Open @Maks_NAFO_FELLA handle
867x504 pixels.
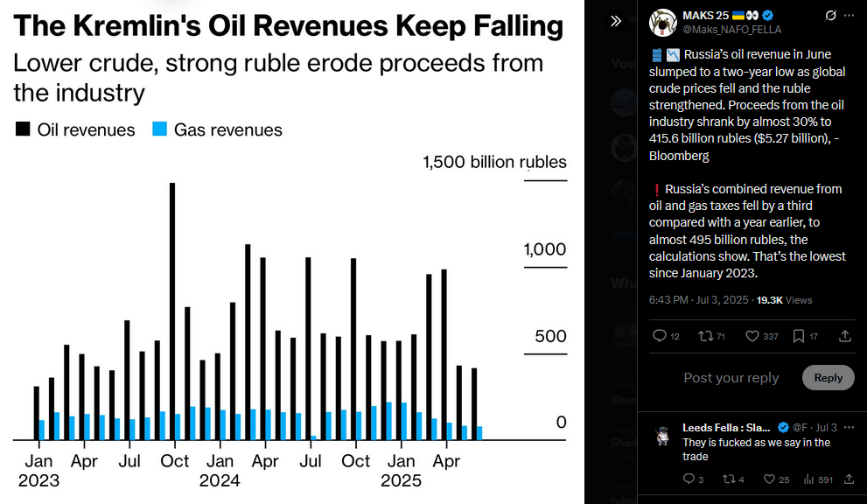pyautogui.click(x=731, y=30)
